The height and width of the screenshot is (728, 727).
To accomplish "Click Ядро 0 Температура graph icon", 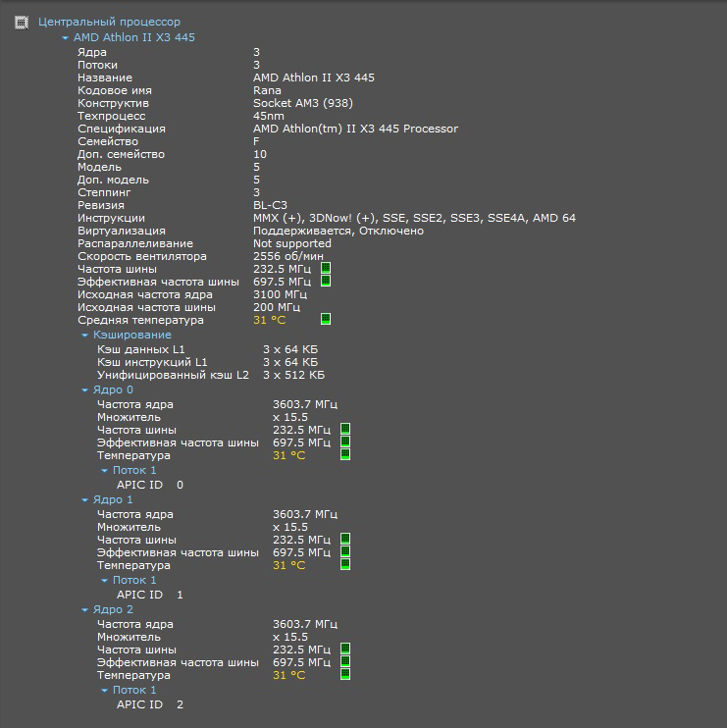I will point(345,454).
